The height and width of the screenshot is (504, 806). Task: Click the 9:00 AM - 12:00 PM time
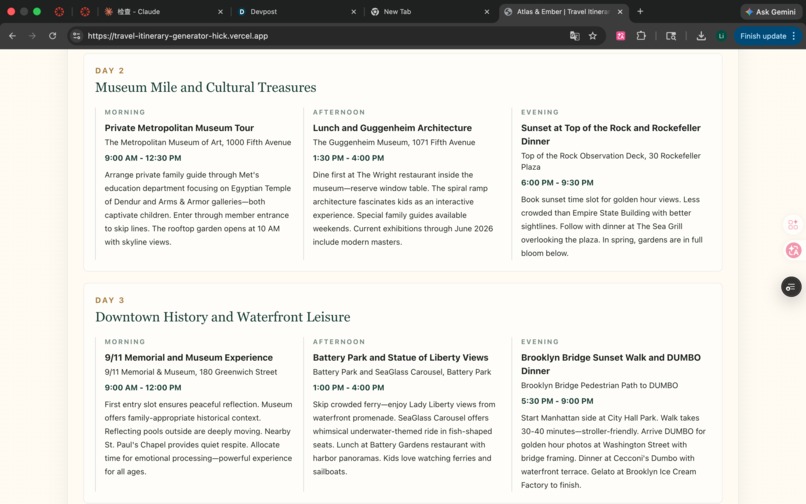143,387
